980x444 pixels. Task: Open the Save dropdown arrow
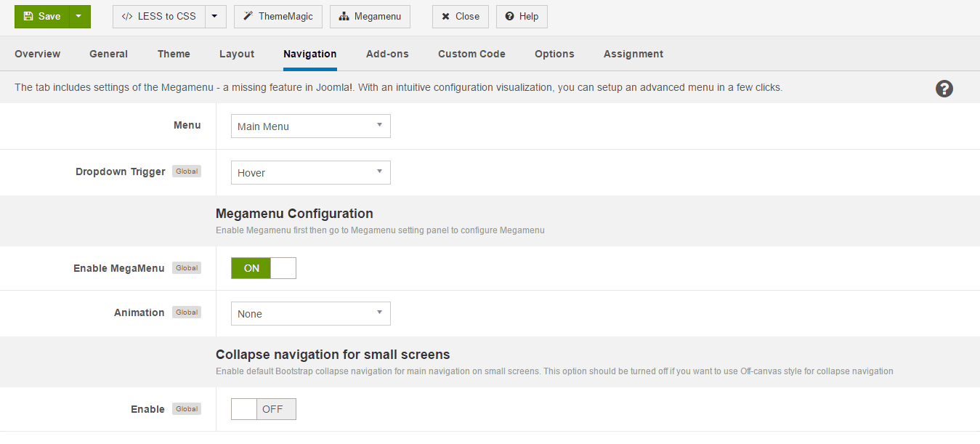pos(80,16)
